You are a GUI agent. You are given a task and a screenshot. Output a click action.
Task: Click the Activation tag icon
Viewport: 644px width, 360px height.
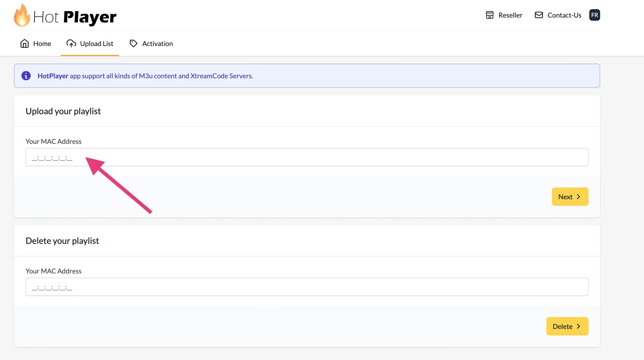[133, 44]
